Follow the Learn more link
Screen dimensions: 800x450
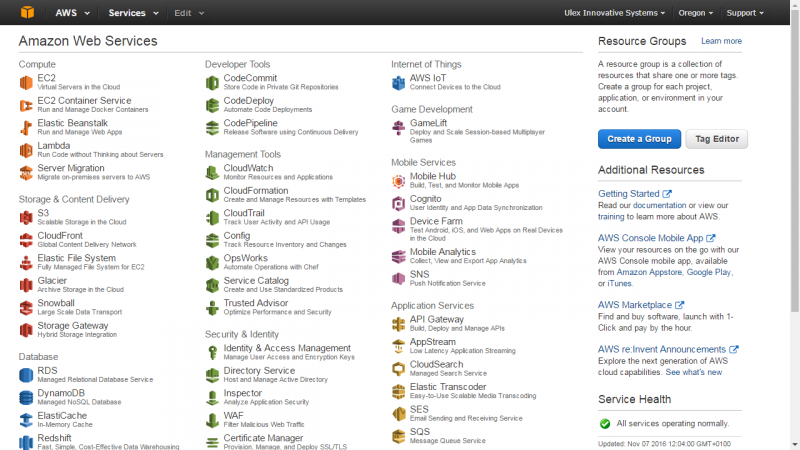point(721,41)
